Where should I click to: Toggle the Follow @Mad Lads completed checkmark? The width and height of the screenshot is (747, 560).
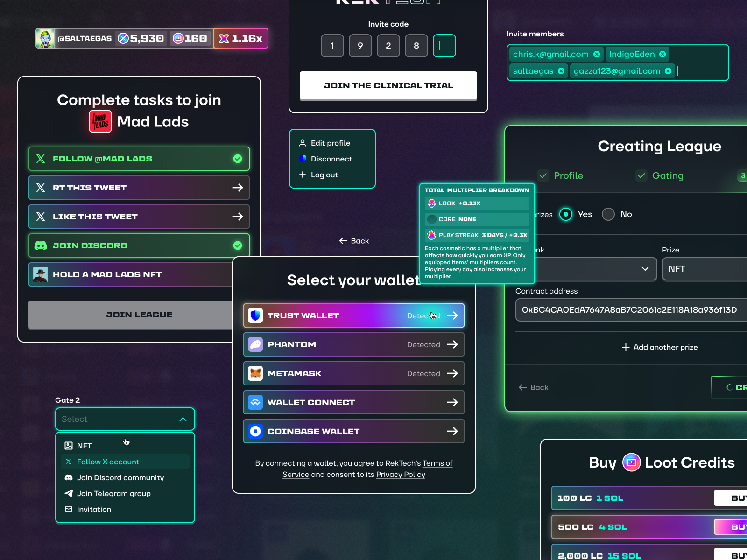point(238,159)
